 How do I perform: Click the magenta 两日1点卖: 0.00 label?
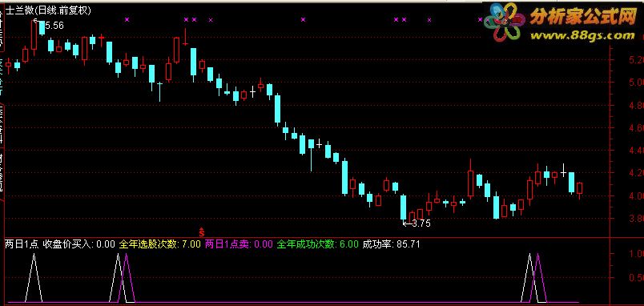point(239,245)
